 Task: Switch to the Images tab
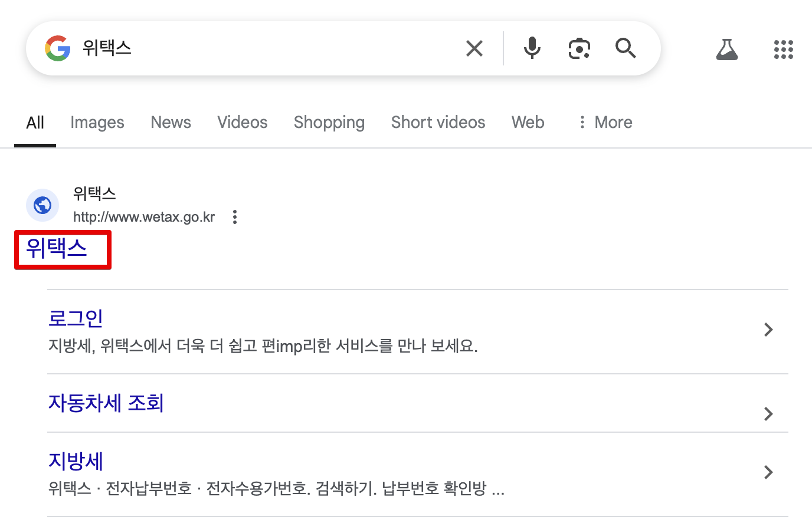point(97,123)
